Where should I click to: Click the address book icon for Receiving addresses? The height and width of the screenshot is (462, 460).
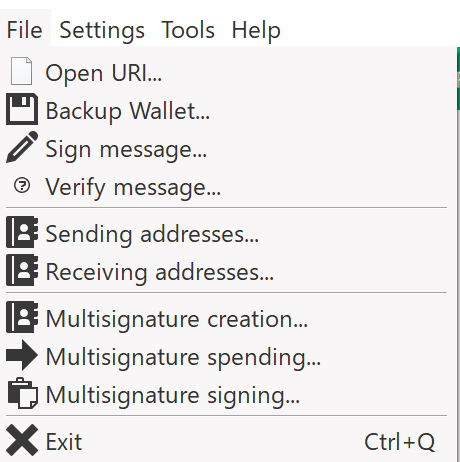[x=22, y=270]
